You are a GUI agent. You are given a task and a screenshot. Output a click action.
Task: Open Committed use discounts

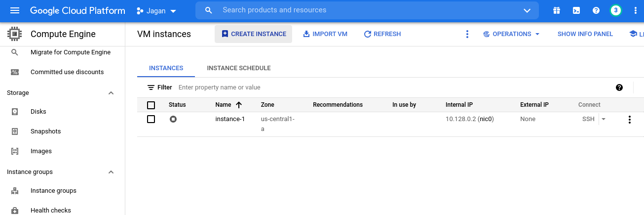tap(67, 72)
